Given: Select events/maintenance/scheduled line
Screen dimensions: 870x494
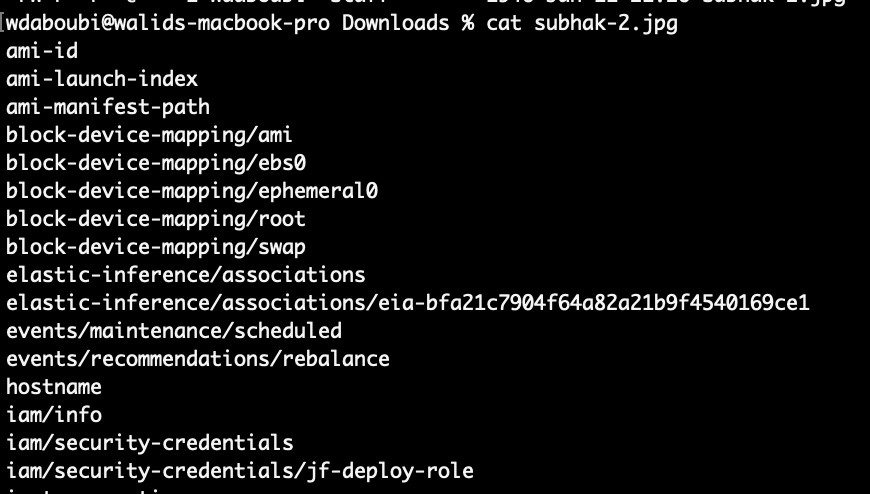Looking at the screenshot, I should (x=174, y=330).
